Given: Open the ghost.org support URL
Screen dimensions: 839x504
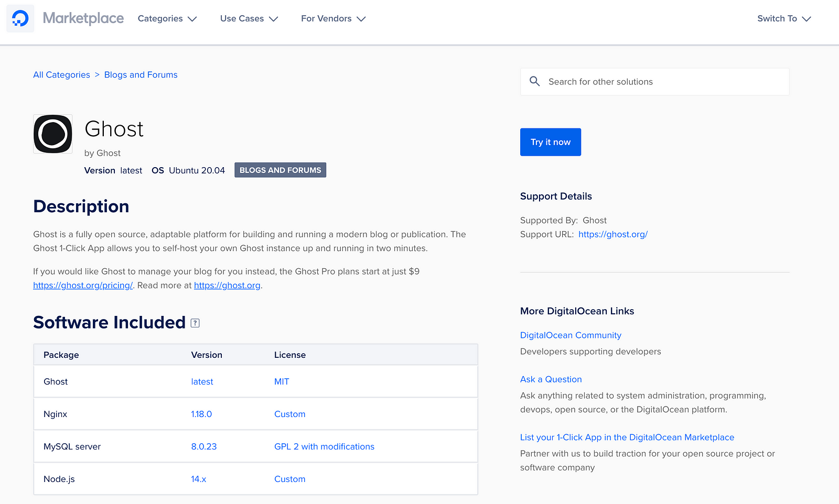Looking at the screenshot, I should (x=613, y=235).
